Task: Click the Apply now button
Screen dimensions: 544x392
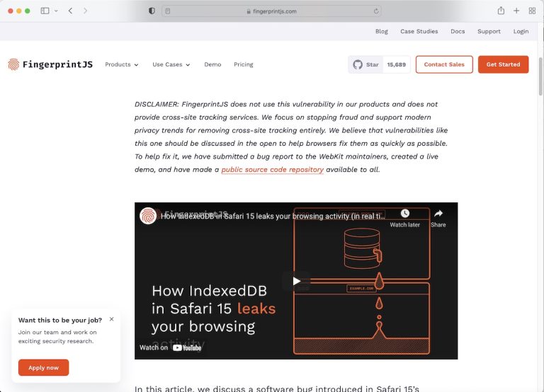Action: coord(44,367)
